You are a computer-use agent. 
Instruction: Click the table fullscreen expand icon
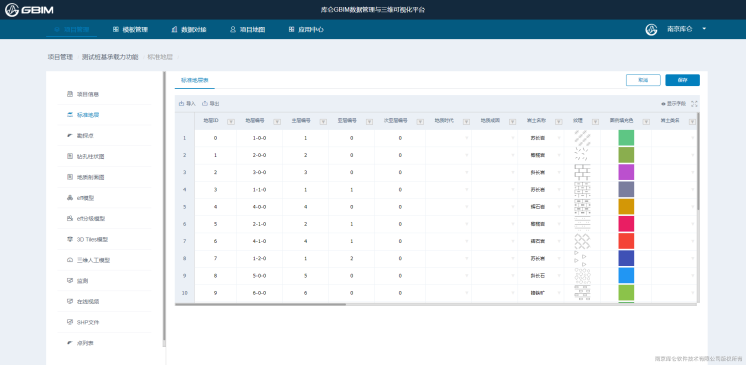[694, 103]
